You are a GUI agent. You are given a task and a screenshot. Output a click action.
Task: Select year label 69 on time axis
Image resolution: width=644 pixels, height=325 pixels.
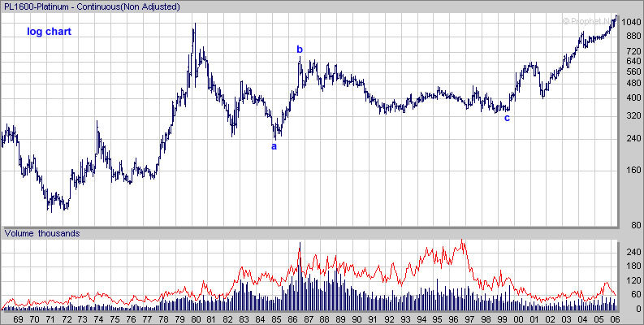18,319
